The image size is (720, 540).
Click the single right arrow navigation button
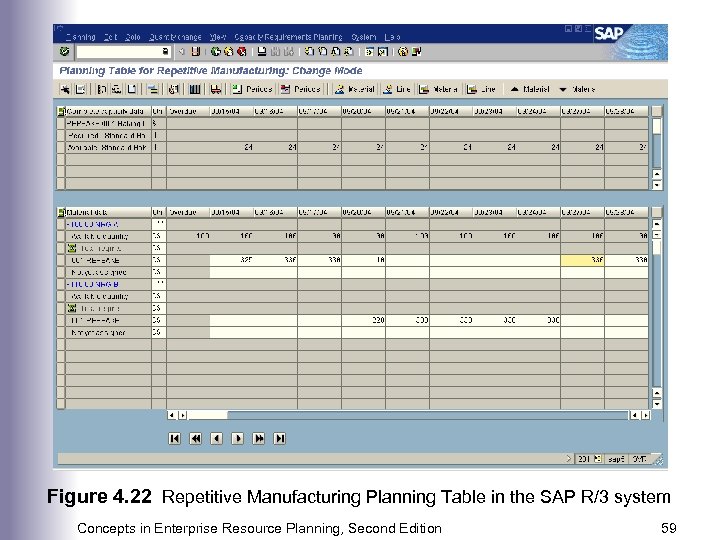tap(237, 439)
